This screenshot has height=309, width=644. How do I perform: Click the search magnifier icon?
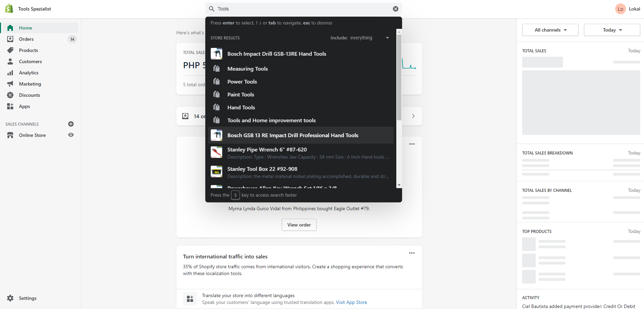212,9
